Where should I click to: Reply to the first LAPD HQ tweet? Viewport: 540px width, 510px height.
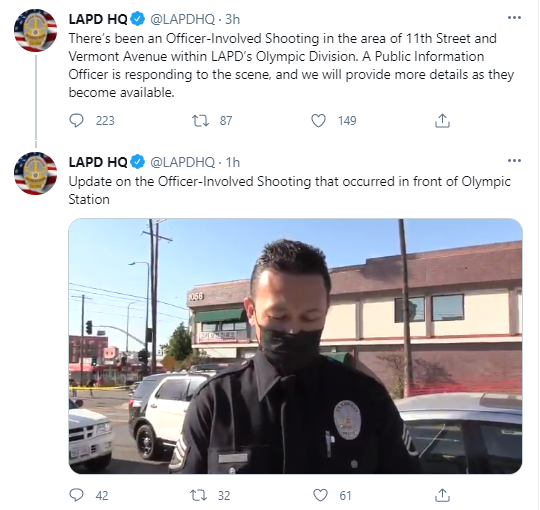pos(76,121)
